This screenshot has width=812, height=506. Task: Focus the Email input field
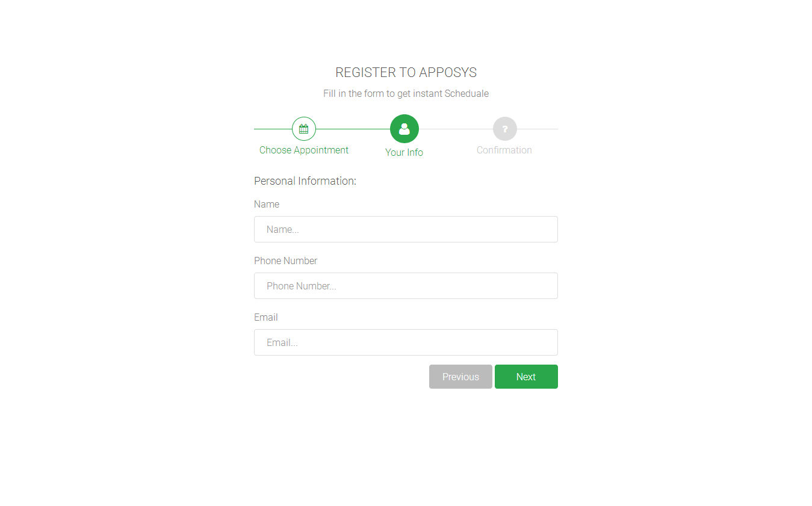[x=406, y=342]
